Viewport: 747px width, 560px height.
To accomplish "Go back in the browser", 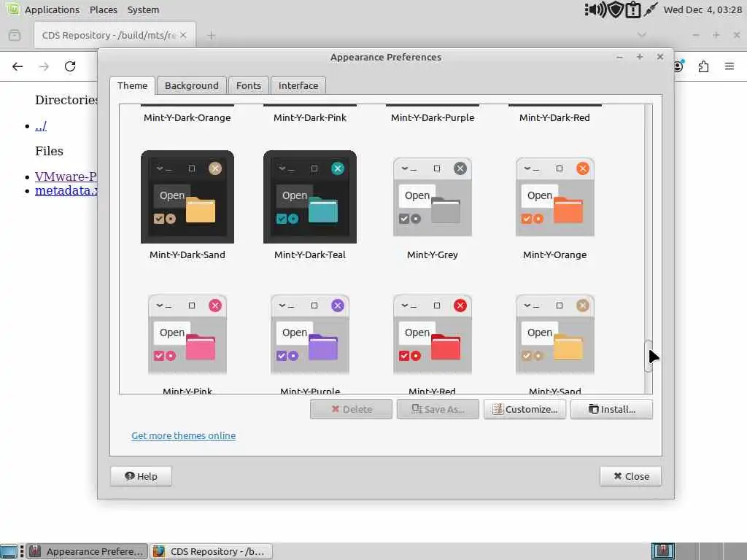I will [18, 66].
